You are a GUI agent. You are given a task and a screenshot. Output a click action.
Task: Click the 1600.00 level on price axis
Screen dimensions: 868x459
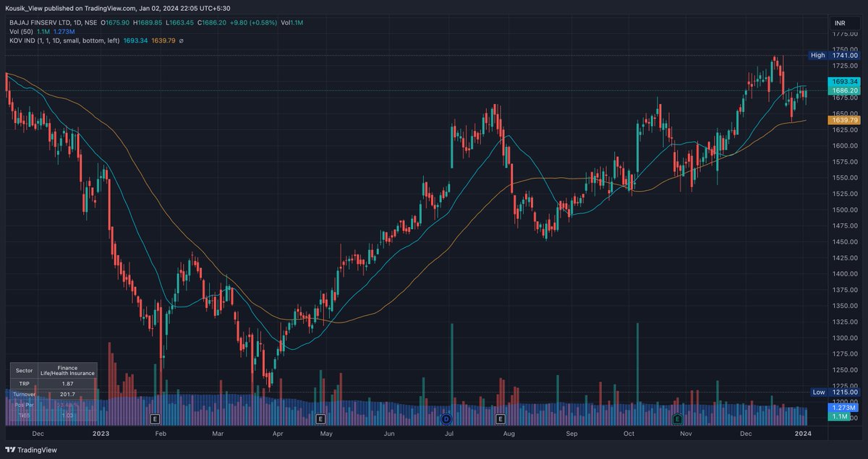point(845,145)
